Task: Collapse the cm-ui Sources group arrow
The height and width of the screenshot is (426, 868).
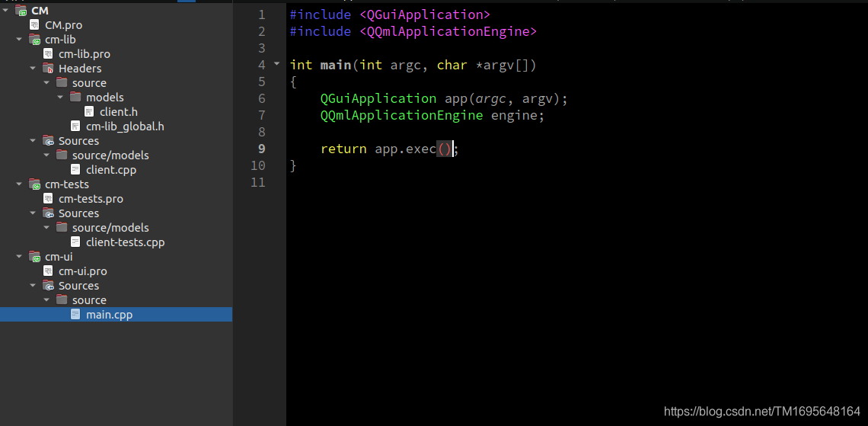Action: coord(34,285)
